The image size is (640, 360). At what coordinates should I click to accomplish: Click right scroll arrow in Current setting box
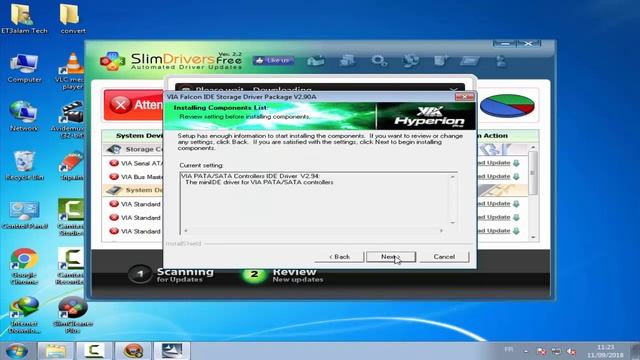[x=441, y=231]
